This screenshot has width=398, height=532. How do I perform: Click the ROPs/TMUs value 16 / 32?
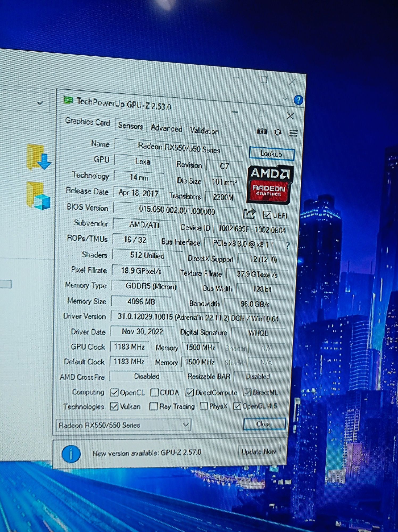point(135,240)
